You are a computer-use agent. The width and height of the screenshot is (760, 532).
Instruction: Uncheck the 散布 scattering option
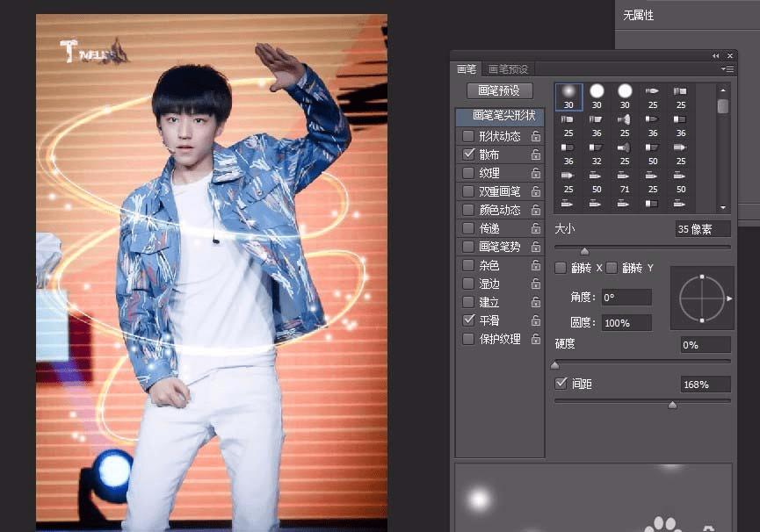[468, 155]
